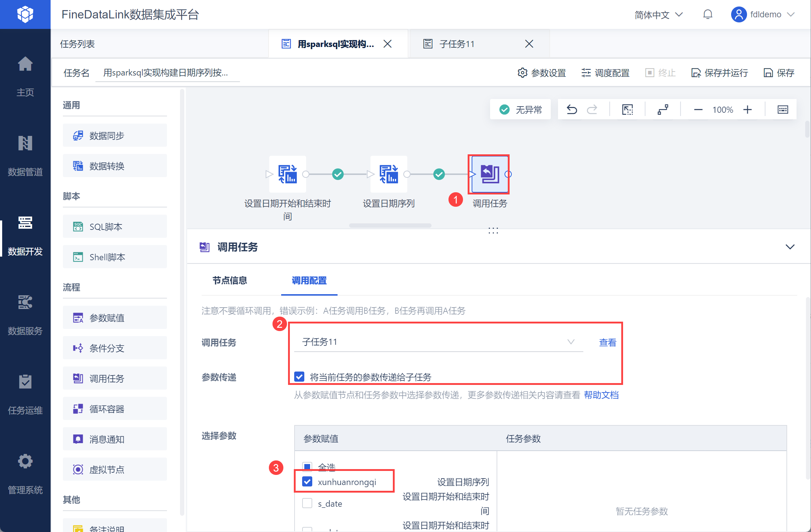Open the 帮助文档 link

pos(601,395)
